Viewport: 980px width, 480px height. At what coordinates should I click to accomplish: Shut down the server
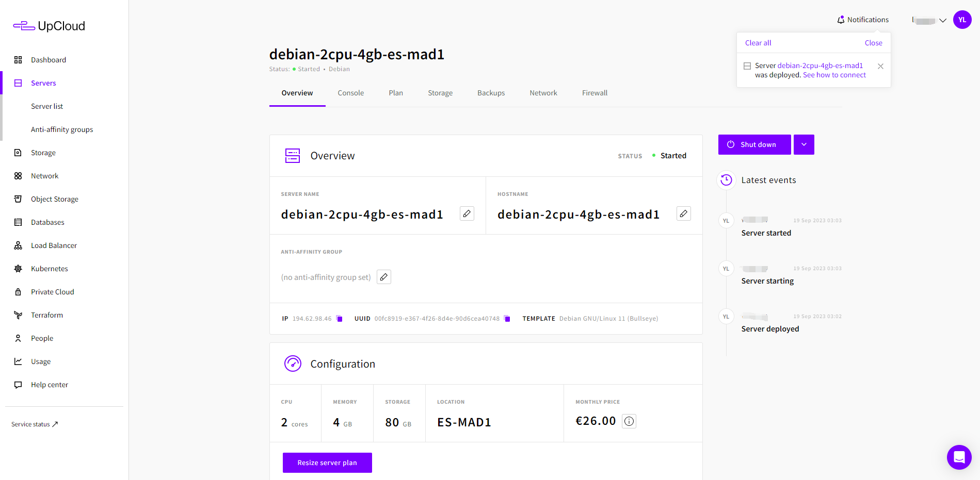(754, 144)
